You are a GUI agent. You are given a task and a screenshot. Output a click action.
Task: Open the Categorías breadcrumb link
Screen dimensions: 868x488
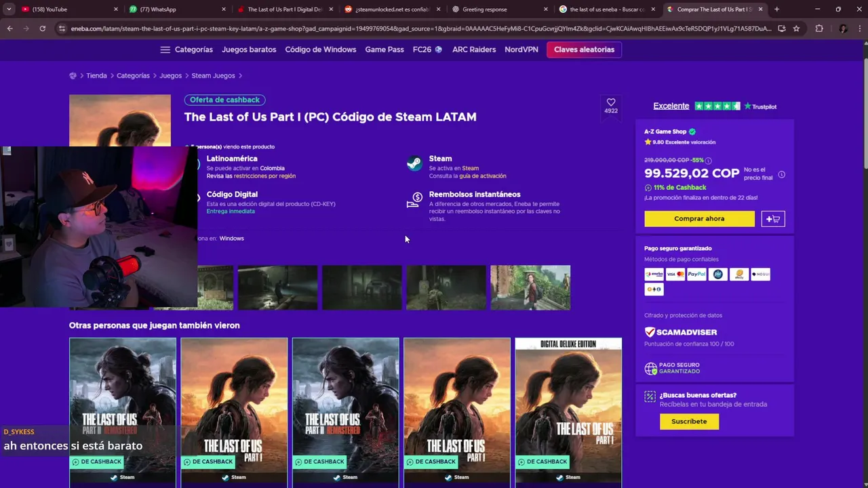pos(133,76)
